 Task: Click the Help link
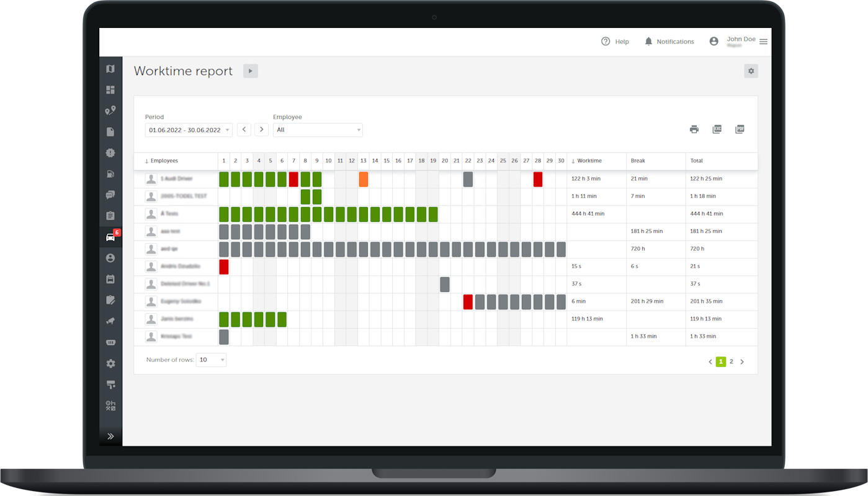(615, 42)
